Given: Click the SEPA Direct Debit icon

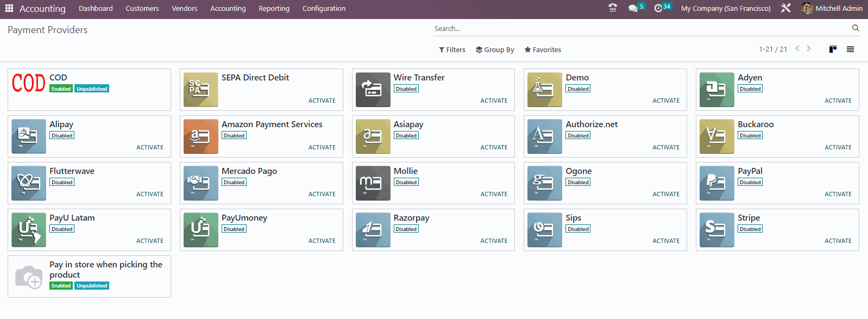Looking at the screenshot, I should click(x=200, y=90).
